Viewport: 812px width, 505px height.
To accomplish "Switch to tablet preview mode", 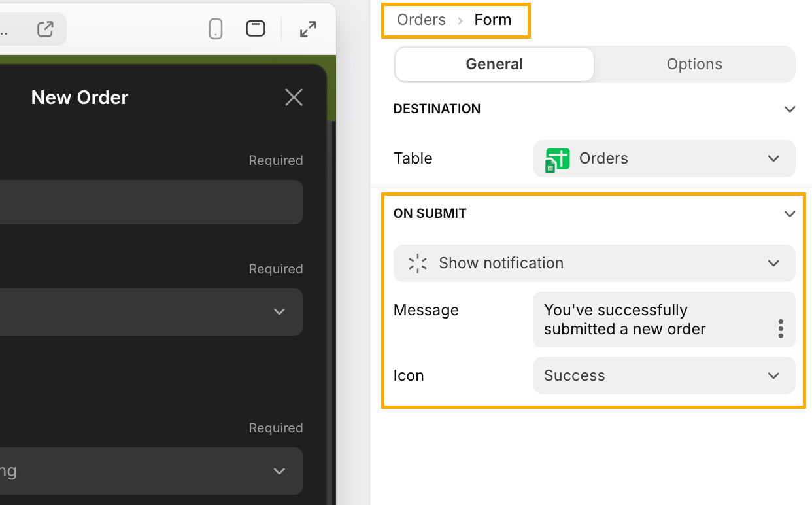I will [x=256, y=29].
